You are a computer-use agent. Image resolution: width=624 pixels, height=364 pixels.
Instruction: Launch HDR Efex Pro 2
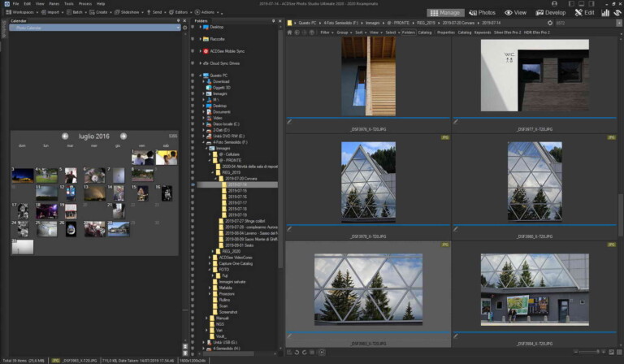[536, 32]
